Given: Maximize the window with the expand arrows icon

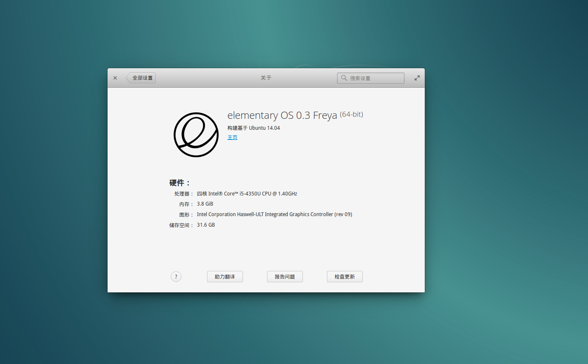Looking at the screenshot, I should [x=417, y=78].
